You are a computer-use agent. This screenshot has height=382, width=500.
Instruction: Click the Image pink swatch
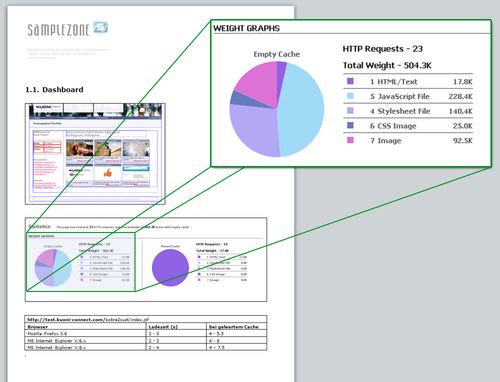coord(350,140)
